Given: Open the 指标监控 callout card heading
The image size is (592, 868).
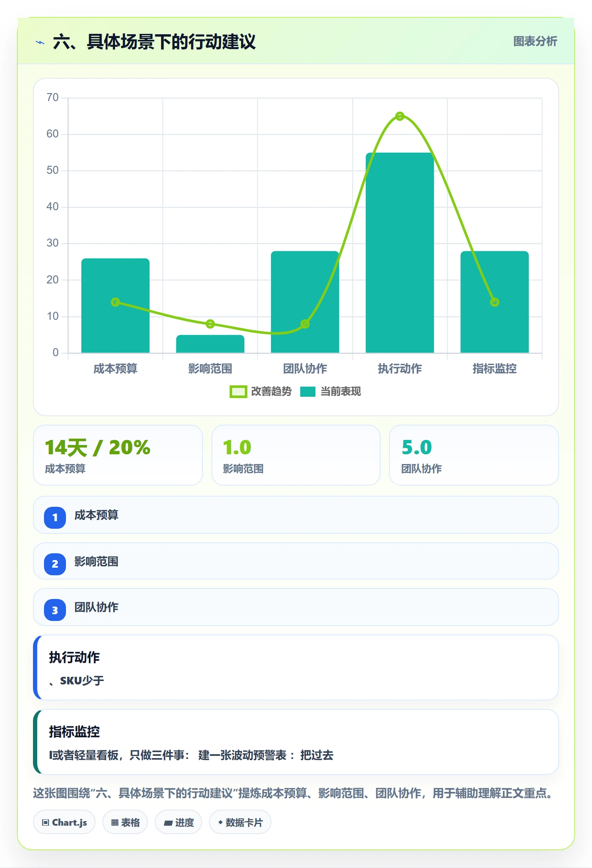Looking at the screenshot, I should pyautogui.click(x=74, y=732).
